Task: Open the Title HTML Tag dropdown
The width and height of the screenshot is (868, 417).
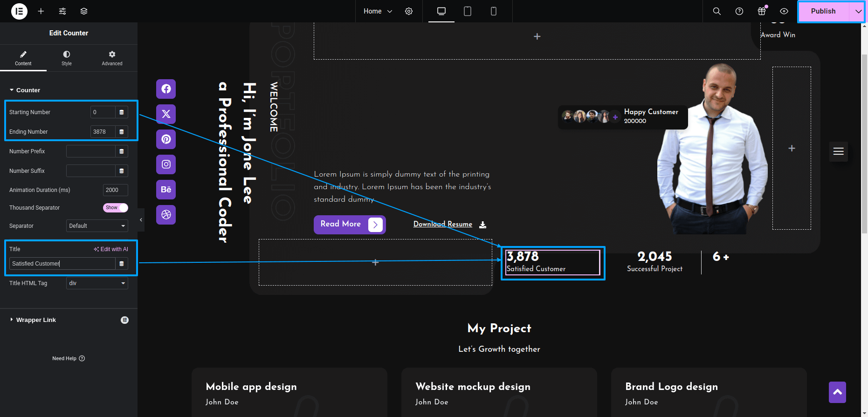Action: [97, 283]
